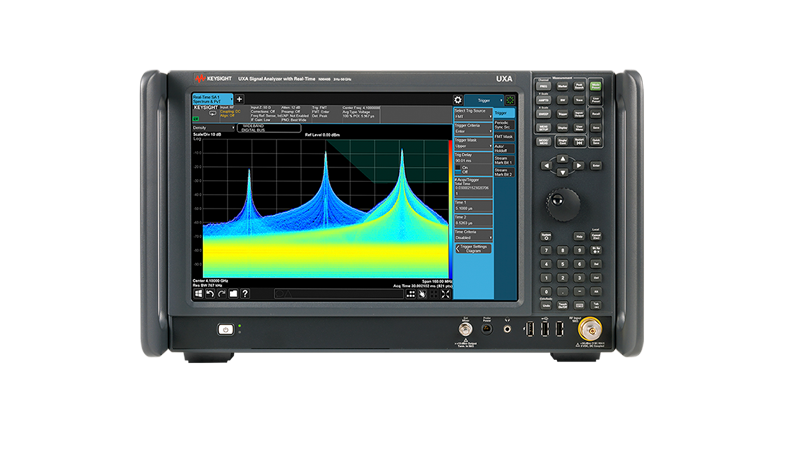Click the redo arrow in bottom toolbar
The height and width of the screenshot is (450, 800).
coord(221,293)
